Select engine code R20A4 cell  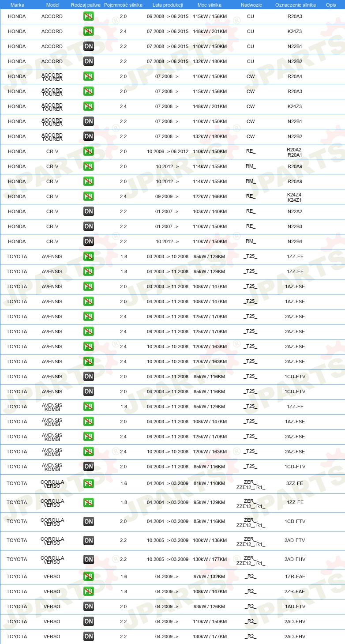coord(295,76)
